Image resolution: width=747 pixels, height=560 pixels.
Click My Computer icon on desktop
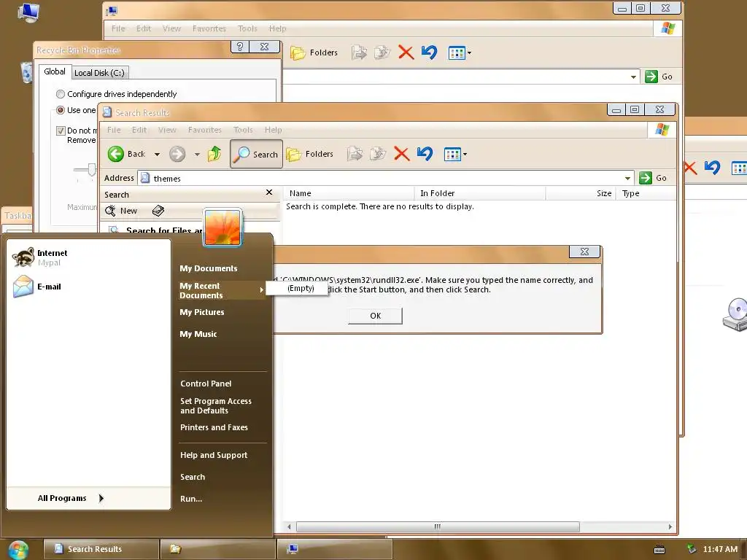pos(28,12)
